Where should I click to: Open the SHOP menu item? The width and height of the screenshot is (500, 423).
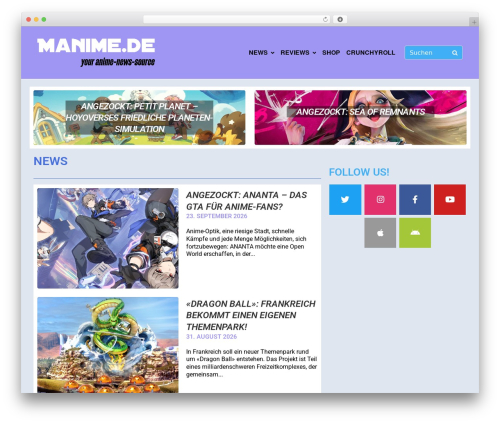[331, 53]
